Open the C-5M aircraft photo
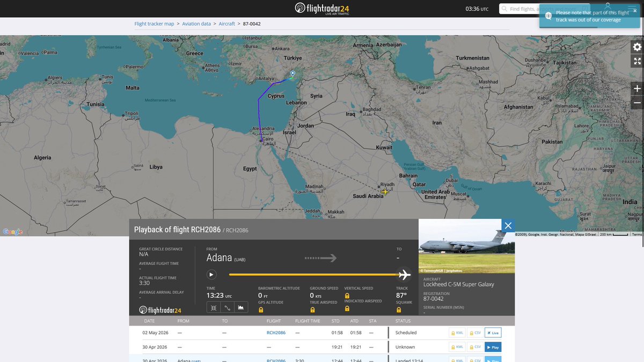Viewport: 644px width, 362px height. 466,246
